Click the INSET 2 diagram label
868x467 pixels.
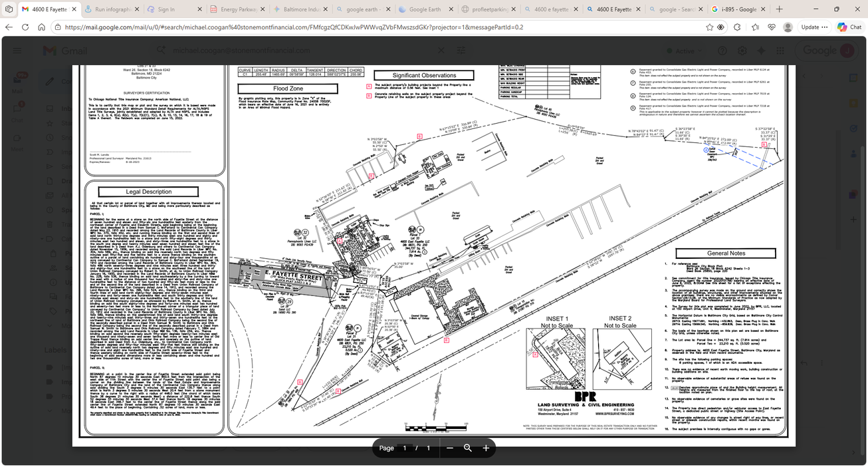point(620,319)
